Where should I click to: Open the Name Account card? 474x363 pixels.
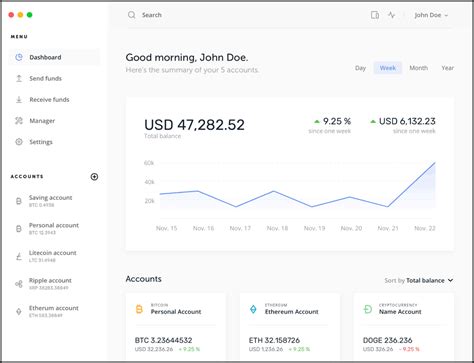point(404,327)
